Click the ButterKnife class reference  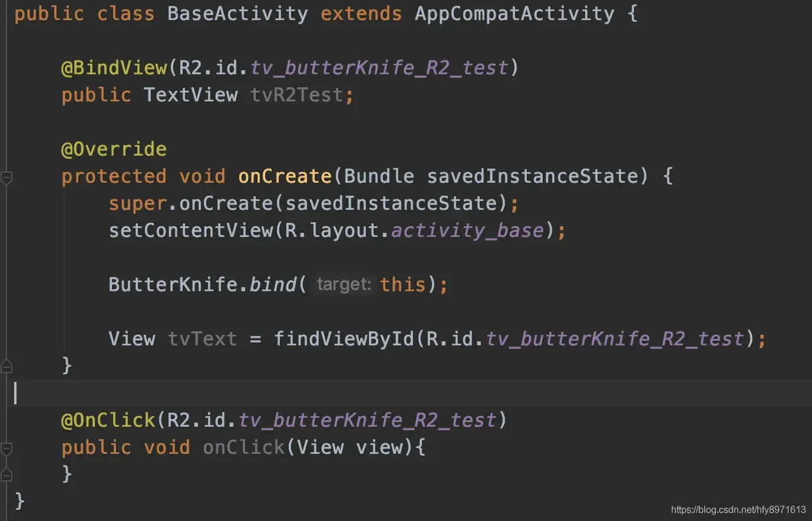point(173,285)
